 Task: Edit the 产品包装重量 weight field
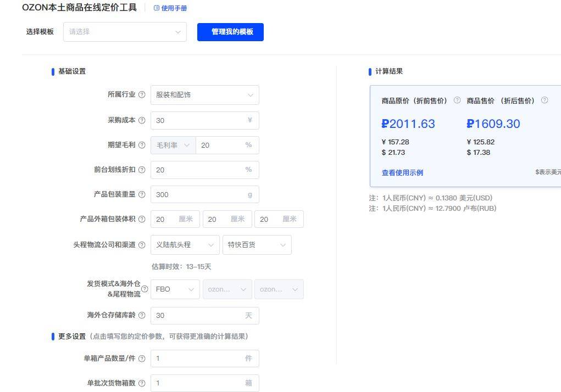204,194
